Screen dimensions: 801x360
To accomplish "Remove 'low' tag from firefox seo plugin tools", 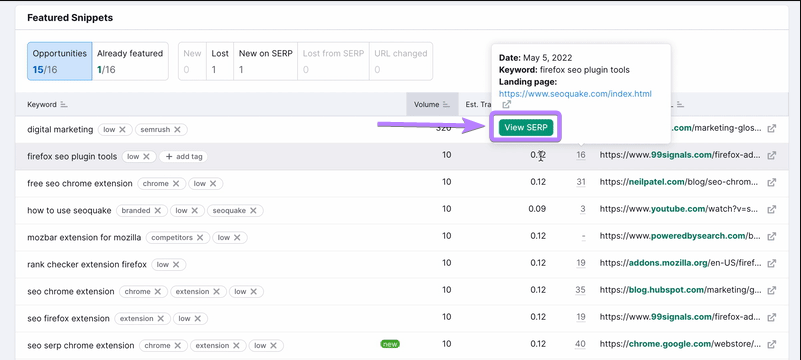I will [x=146, y=157].
